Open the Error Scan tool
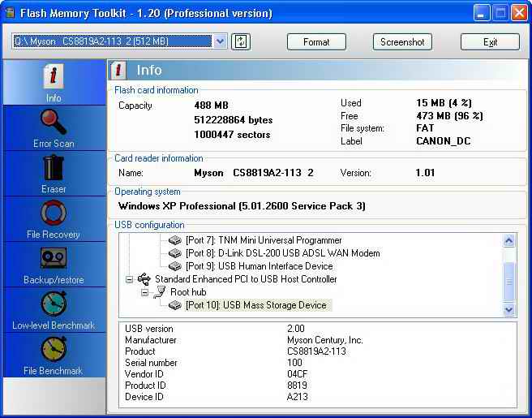The width and height of the screenshot is (532, 418). (x=54, y=128)
